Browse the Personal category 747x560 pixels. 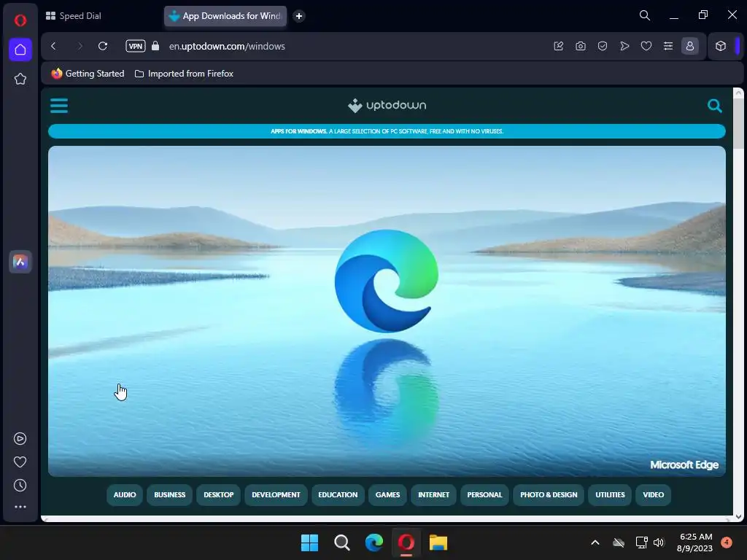tap(484, 495)
